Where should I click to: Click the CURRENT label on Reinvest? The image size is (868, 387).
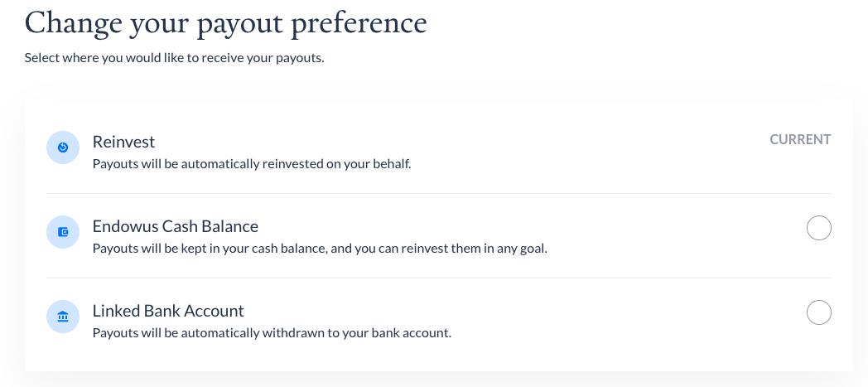coord(800,139)
